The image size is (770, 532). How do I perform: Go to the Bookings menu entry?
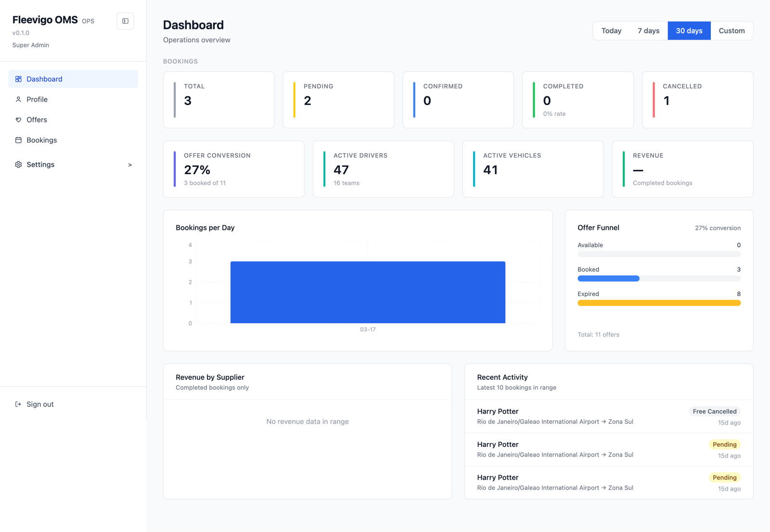click(x=41, y=140)
